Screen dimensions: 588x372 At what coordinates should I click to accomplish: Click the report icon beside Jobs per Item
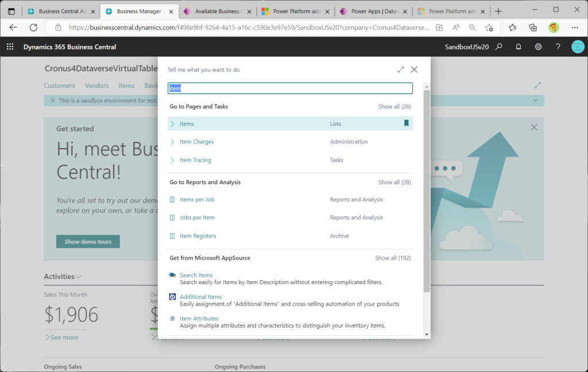point(172,218)
